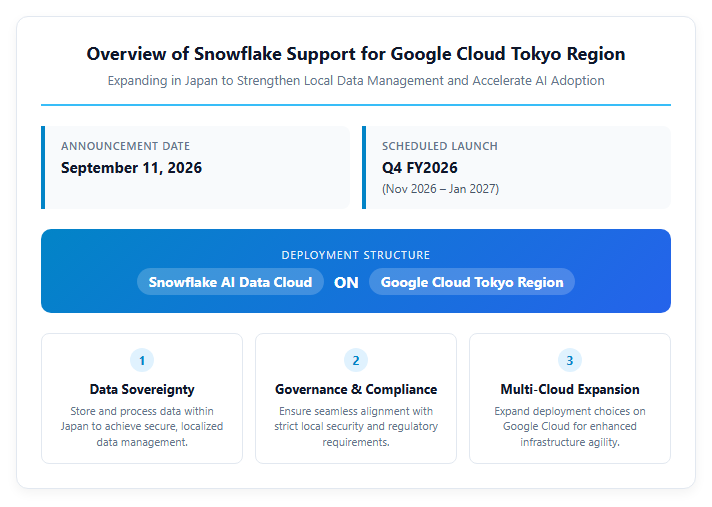Click the 'Multi-Cloud Expansion' heading

[569, 389]
